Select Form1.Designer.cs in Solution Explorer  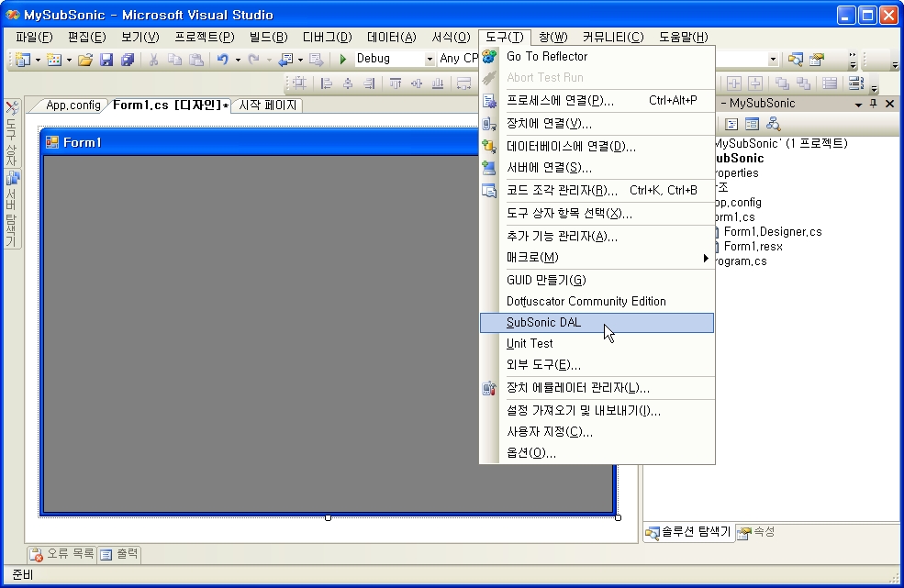point(773,232)
